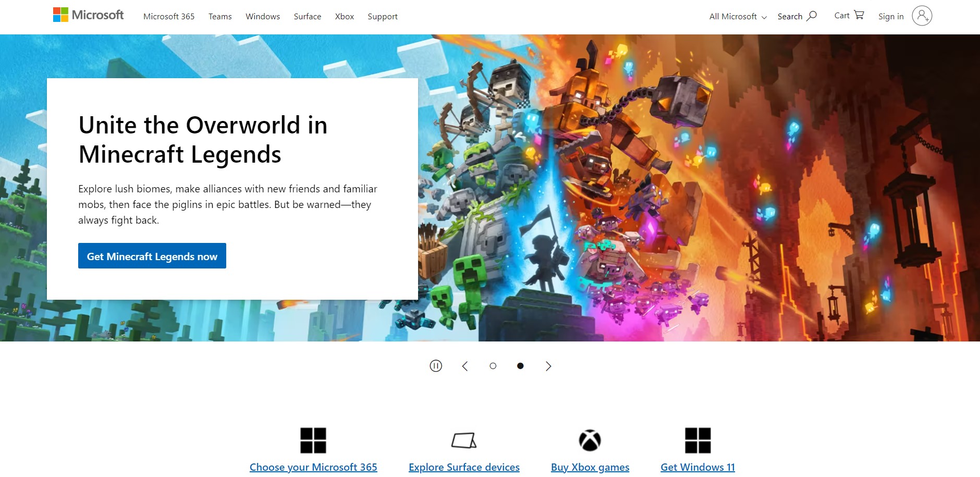Select the second carousel slide dot

[520, 366]
